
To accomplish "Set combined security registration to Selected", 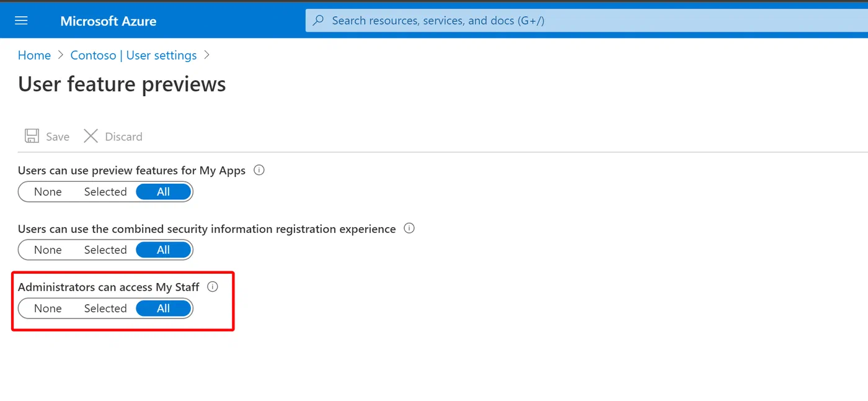I will click(105, 250).
